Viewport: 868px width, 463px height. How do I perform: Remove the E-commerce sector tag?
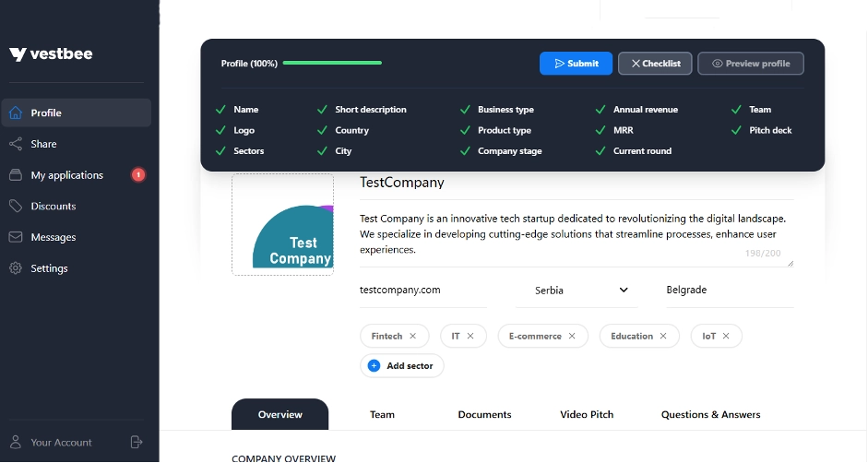(x=572, y=336)
